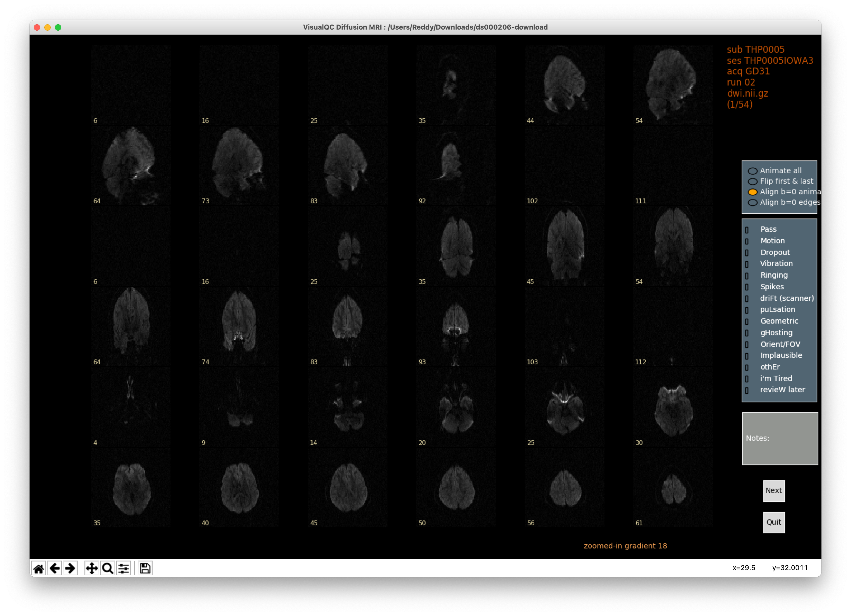The width and height of the screenshot is (851, 616).
Task: Go back to previous view arrow
Action: [54, 568]
